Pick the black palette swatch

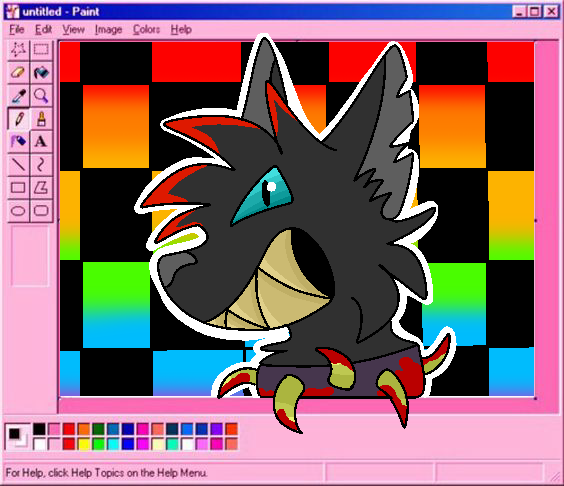tap(40, 429)
